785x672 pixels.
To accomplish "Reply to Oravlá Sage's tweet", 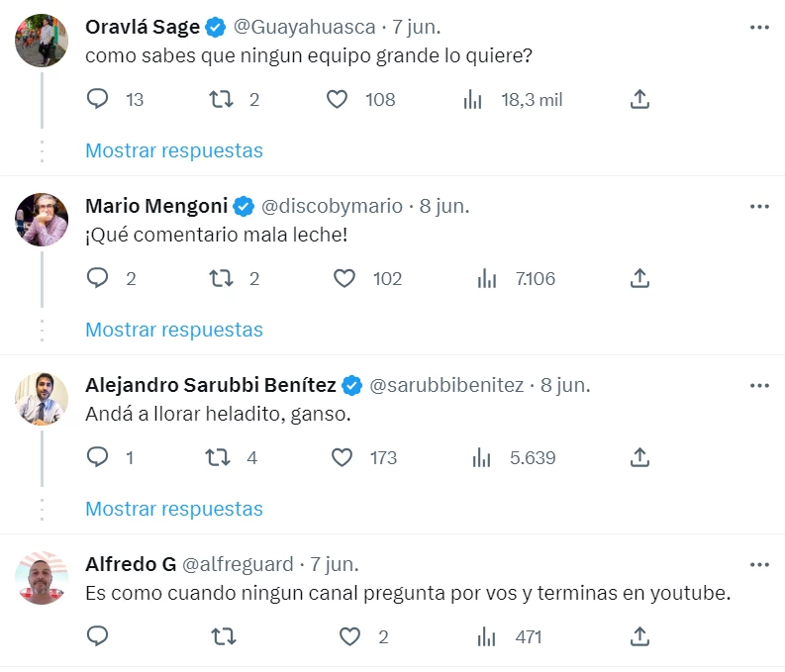I will tap(98, 99).
